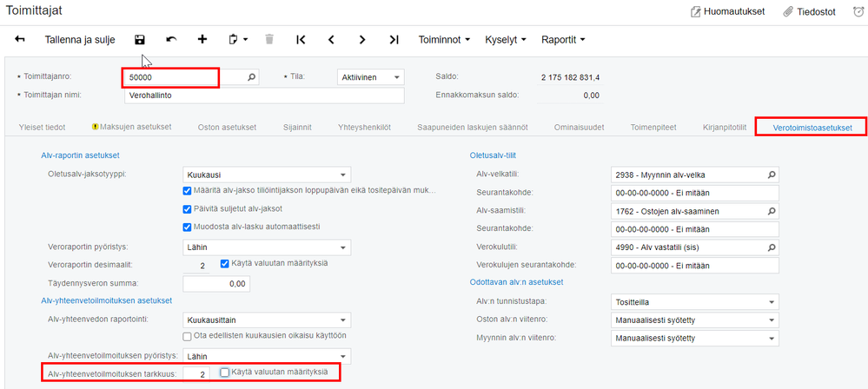The width and height of the screenshot is (868, 389).
Task: Click the trash delete icon
Action: click(269, 39)
